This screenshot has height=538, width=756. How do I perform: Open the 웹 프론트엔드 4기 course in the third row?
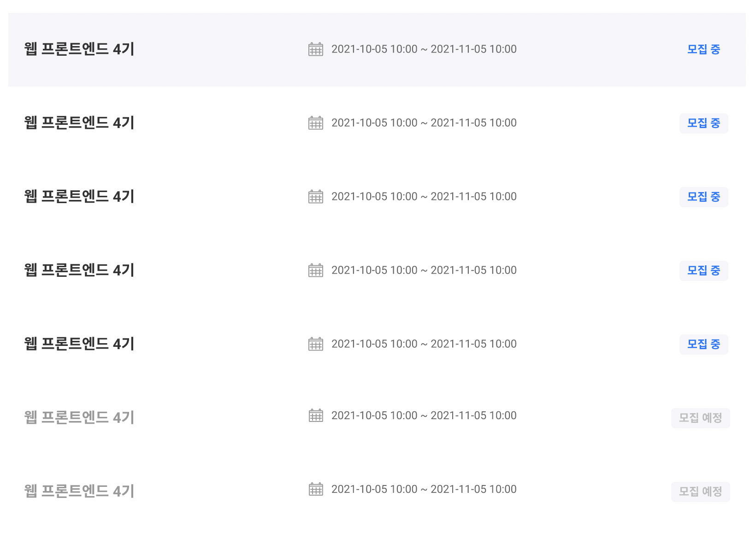coord(79,197)
